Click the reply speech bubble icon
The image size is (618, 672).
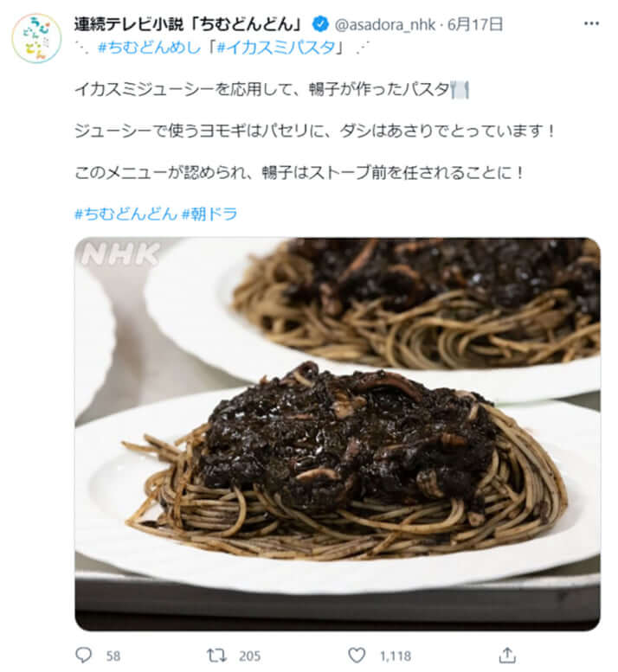(x=83, y=655)
